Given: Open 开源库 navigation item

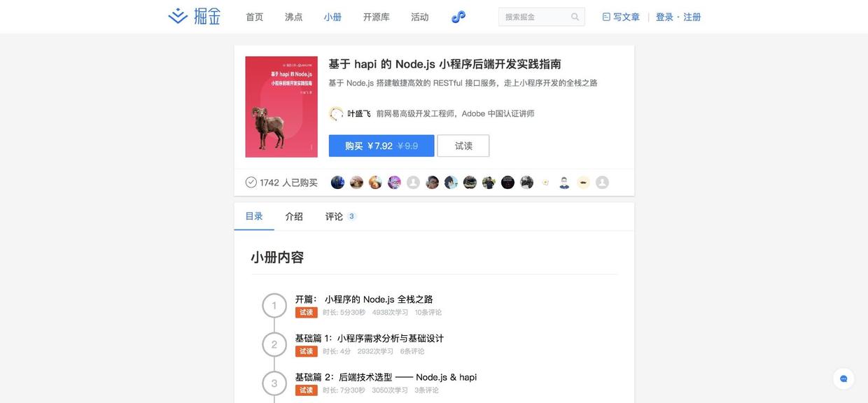Looking at the screenshot, I should [377, 17].
